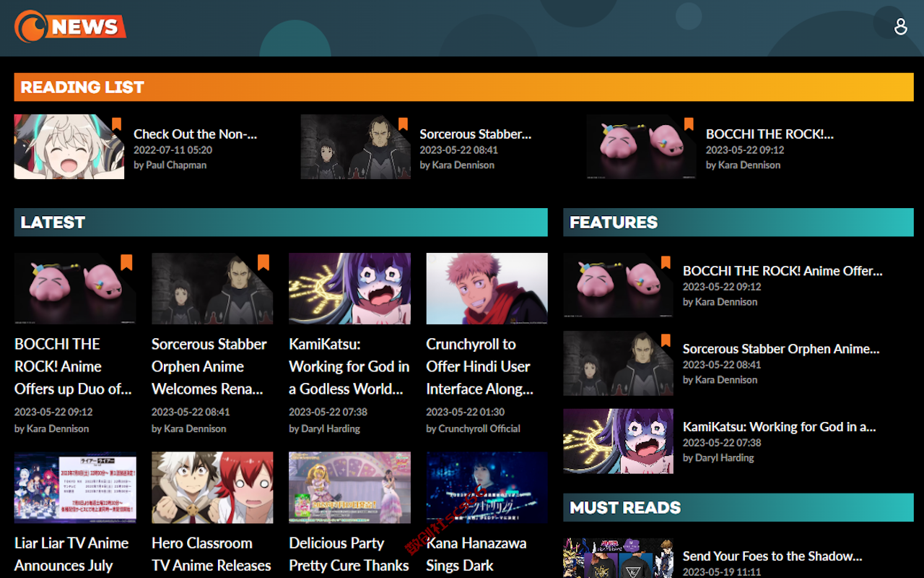This screenshot has width=924, height=578.
Task: Open 'Check Out the Non-...' reading list article
Action: [x=195, y=134]
